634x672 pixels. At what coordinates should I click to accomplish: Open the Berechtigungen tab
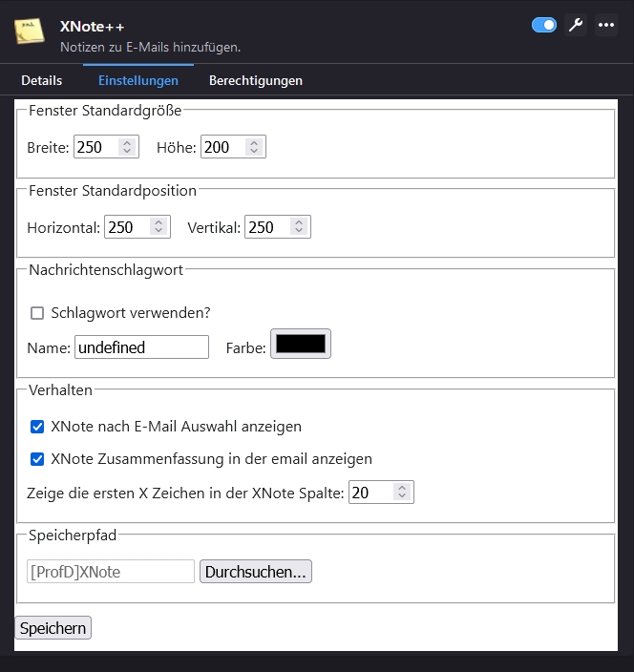pos(256,80)
